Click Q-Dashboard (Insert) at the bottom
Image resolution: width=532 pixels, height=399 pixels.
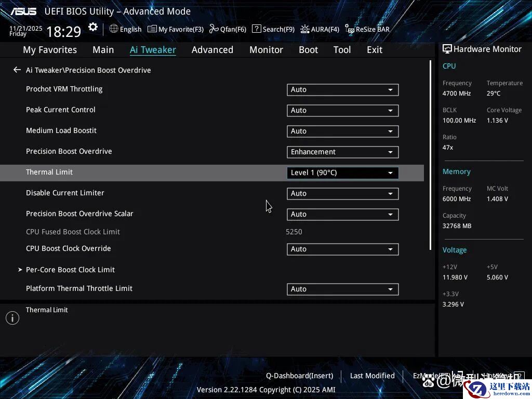coord(299,376)
